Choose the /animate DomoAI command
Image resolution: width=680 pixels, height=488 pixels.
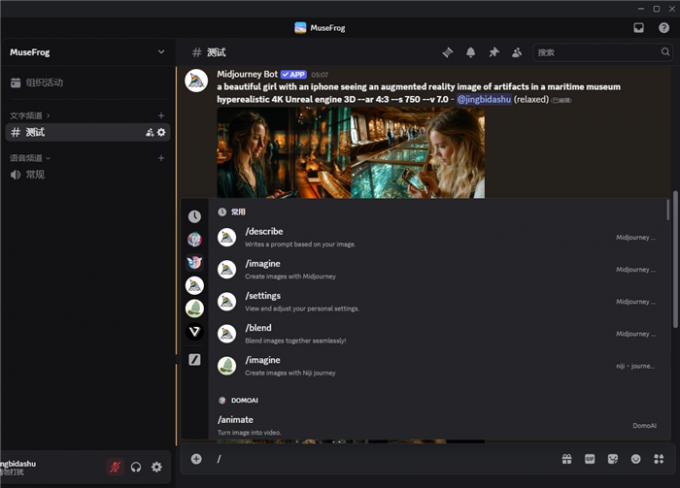pos(438,425)
